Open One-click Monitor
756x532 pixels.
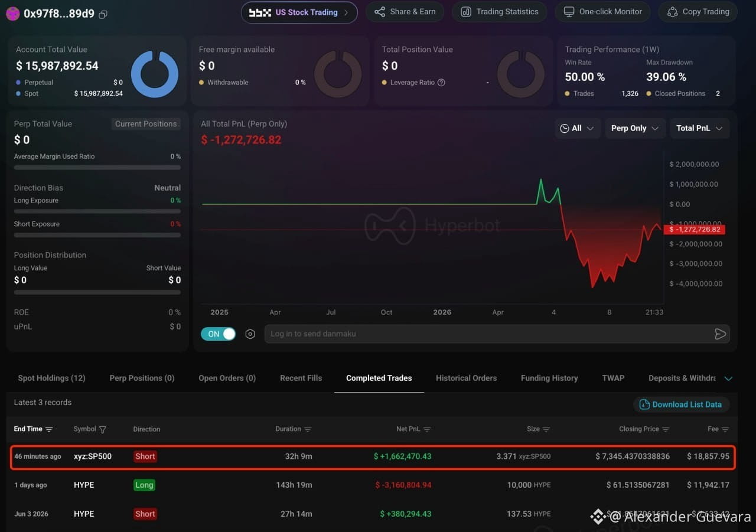[x=602, y=12]
